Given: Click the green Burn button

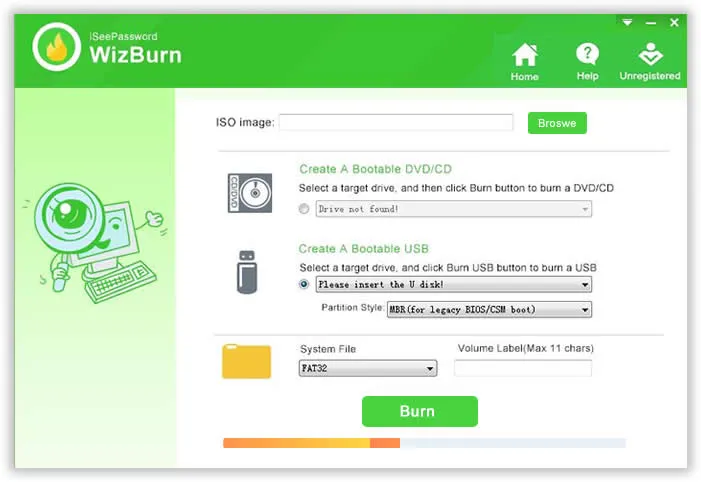Looking at the screenshot, I should pos(419,411).
